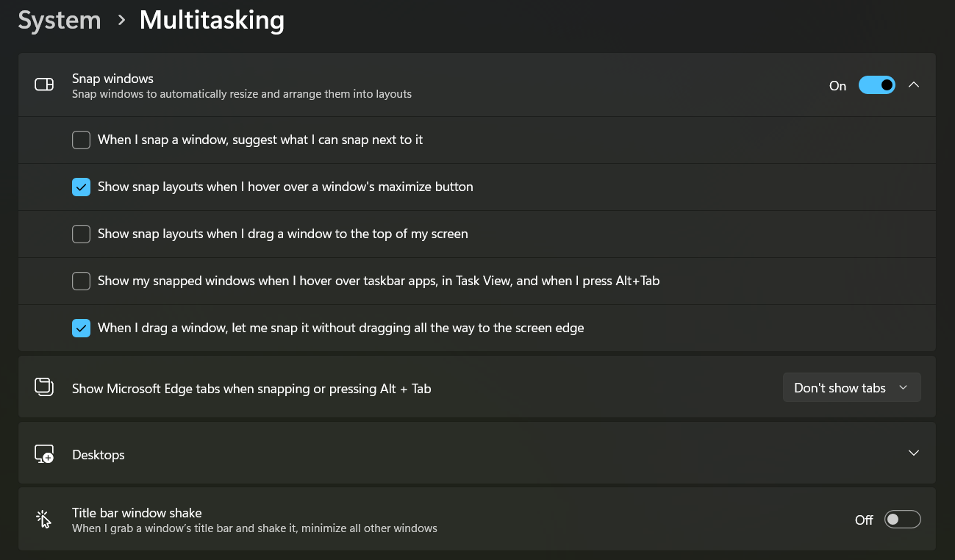Click the Desktops row label
955x560 pixels.
pos(99,455)
